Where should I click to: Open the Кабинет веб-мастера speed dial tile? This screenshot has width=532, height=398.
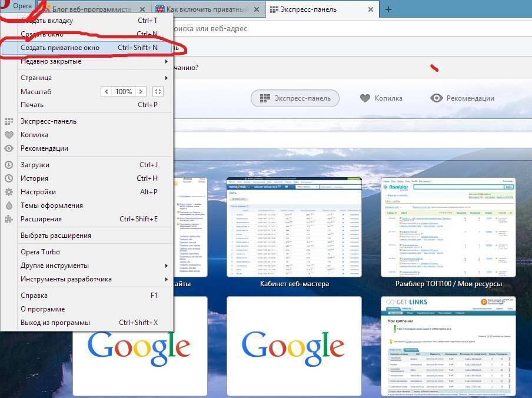[x=294, y=227]
